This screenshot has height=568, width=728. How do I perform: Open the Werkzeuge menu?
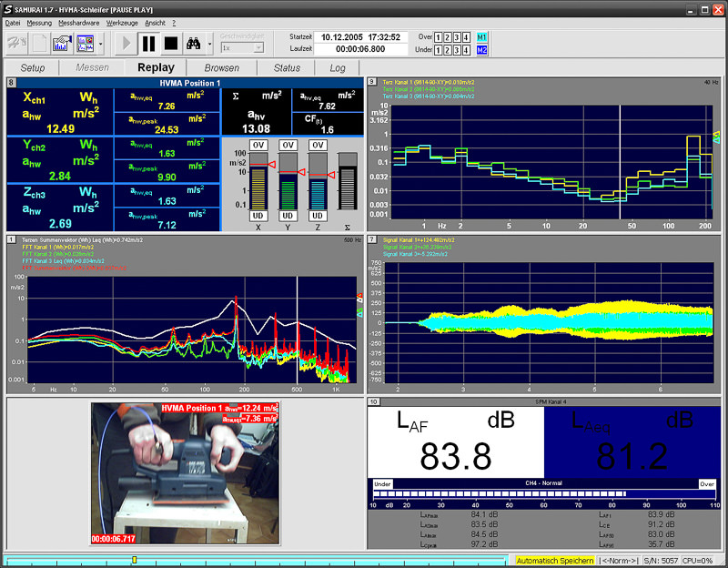point(122,21)
